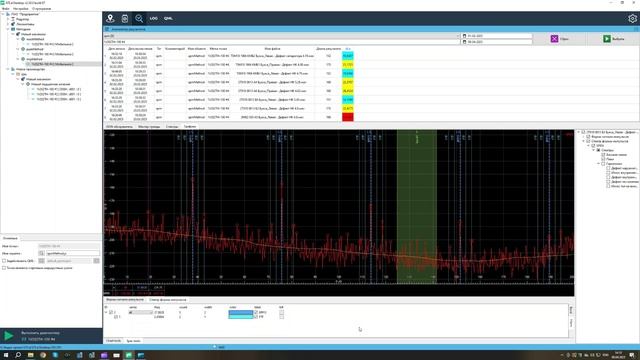
Task: Open the Основные tab in the left panel
Action: pos(10,238)
